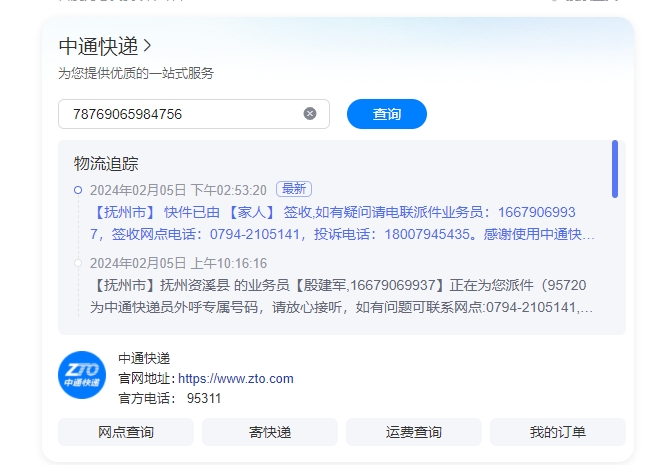This screenshot has width=657, height=465.
Task: Click the 为您提供优质的一站式服务 subtitle
Action: point(136,73)
